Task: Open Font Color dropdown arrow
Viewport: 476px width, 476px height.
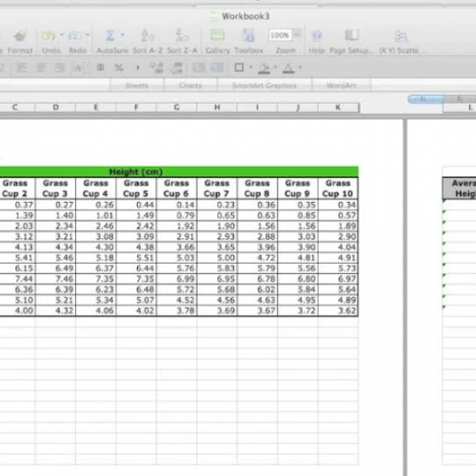Action: (300, 68)
